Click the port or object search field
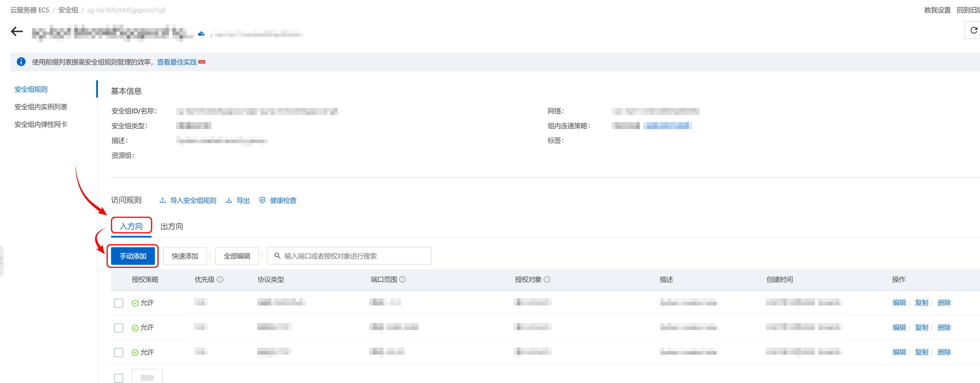Screen dimensions: 980x383 click(349, 256)
